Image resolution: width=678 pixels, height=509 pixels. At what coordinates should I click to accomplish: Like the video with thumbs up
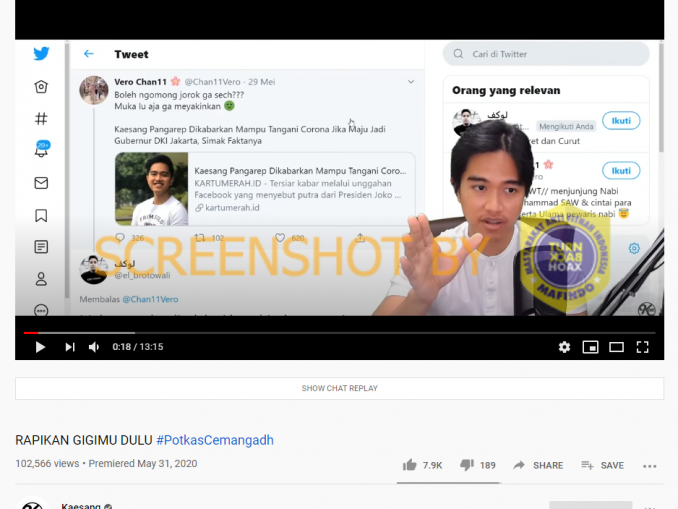pyautogui.click(x=422, y=465)
